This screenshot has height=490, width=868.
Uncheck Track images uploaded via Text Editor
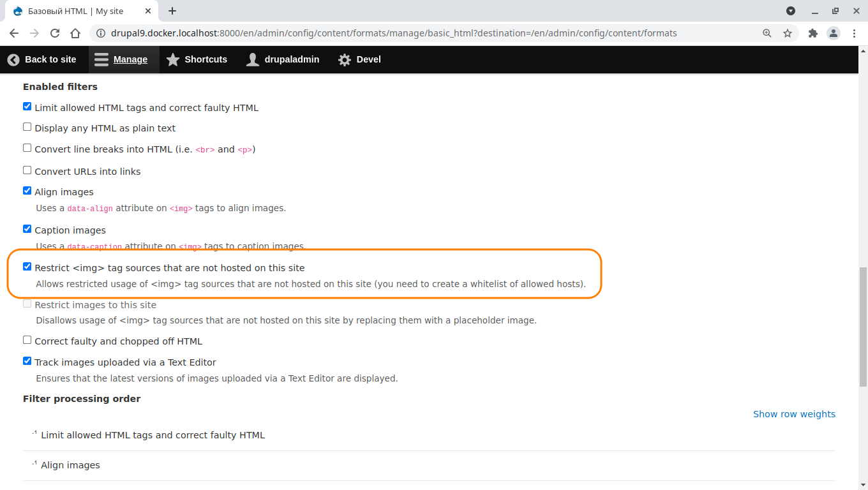pyautogui.click(x=27, y=361)
